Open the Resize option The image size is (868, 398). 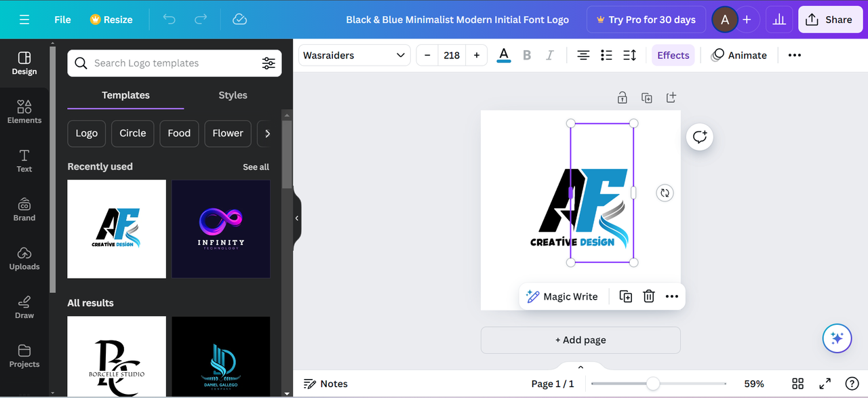(x=111, y=20)
